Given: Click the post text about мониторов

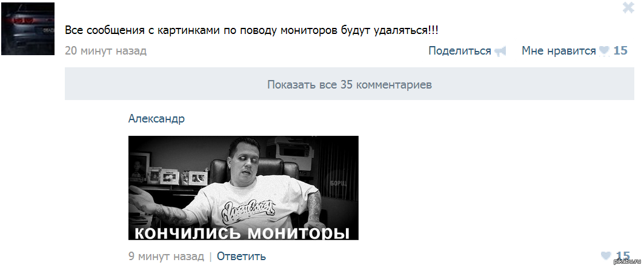Looking at the screenshot, I should click(251, 31).
